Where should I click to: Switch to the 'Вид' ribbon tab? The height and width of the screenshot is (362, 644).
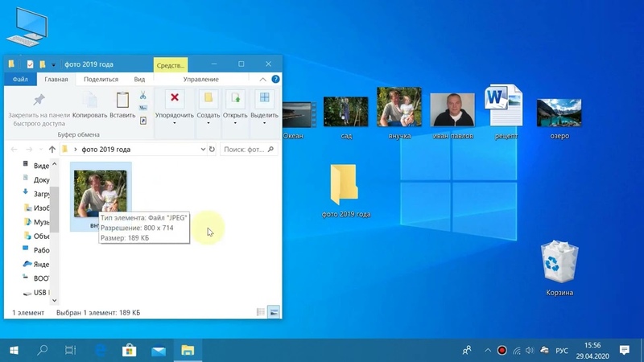[139, 80]
